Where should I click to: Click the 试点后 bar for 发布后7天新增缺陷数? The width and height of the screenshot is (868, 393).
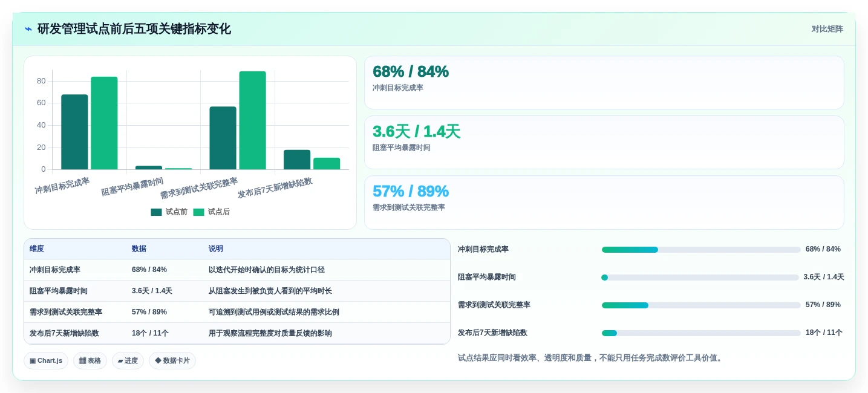(x=327, y=163)
